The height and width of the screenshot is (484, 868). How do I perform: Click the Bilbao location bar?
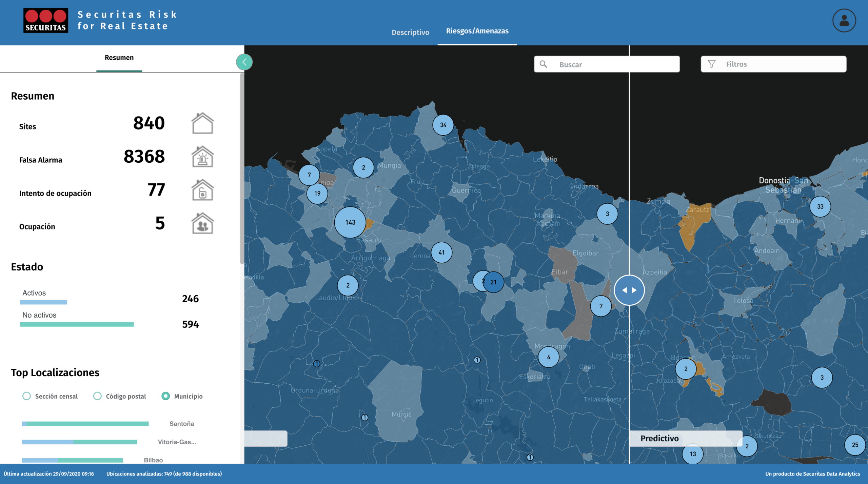pyautogui.click(x=72, y=460)
